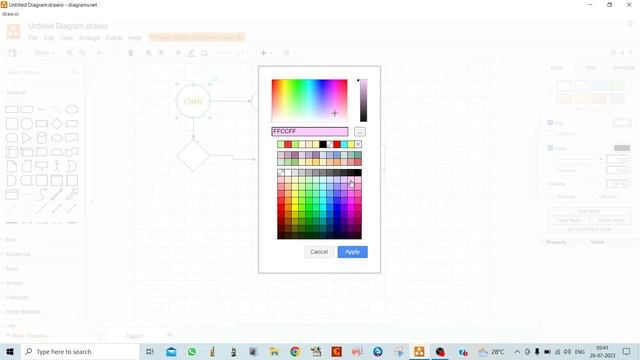
Task: Open File Explorer from the taskbar
Action: 274,351
